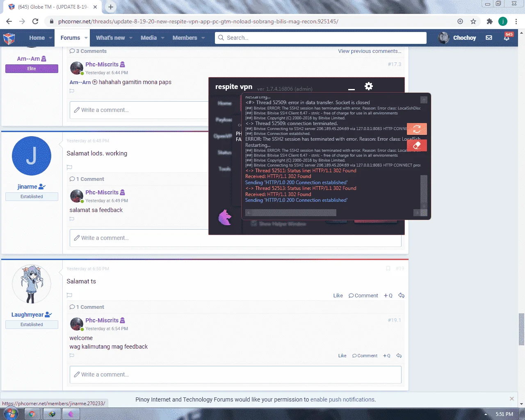Select the Globe TM browser tab

53,7
